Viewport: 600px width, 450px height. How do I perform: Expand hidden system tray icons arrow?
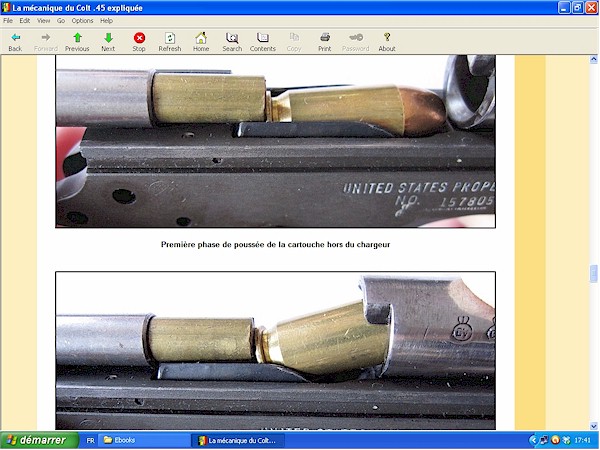(x=533, y=440)
